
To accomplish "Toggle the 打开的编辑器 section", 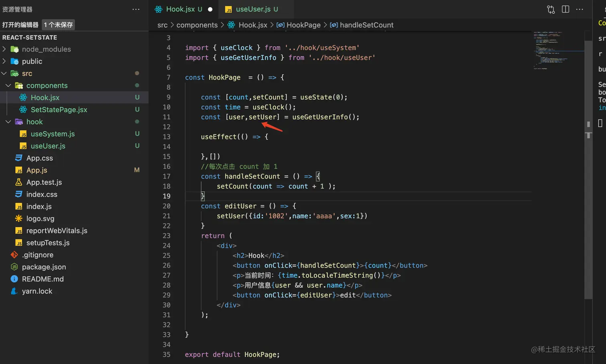I will [20, 25].
